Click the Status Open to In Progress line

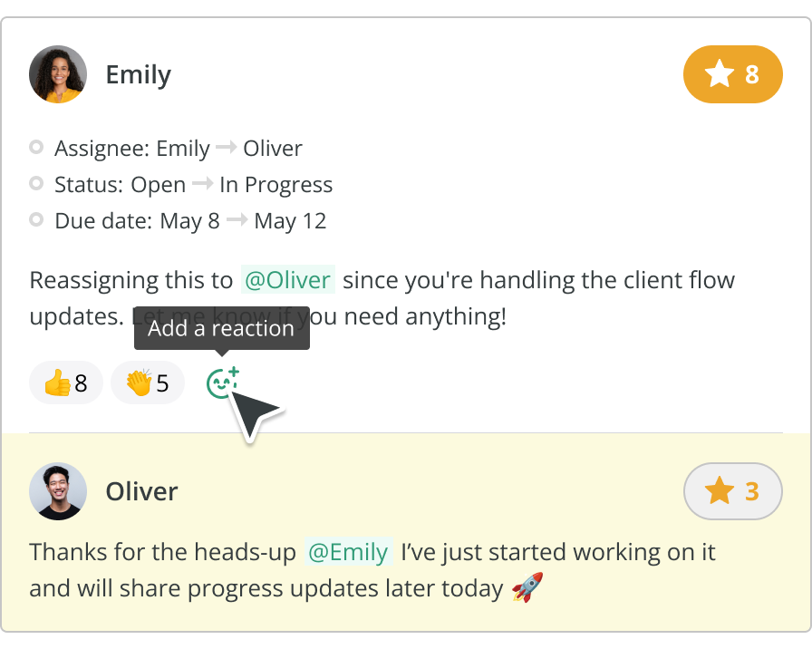coord(193,185)
